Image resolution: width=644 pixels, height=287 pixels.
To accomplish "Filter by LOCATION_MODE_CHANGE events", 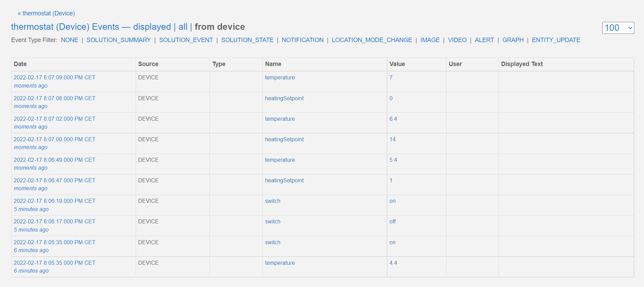I will pos(372,40).
